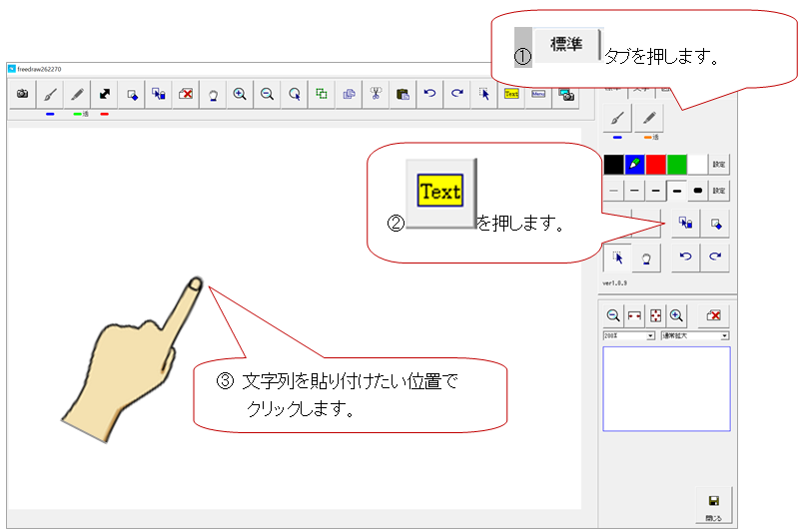Click the scissors cut icon
Image resolution: width=804 pixels, height=532 pixels.
(x=376, y=94)
